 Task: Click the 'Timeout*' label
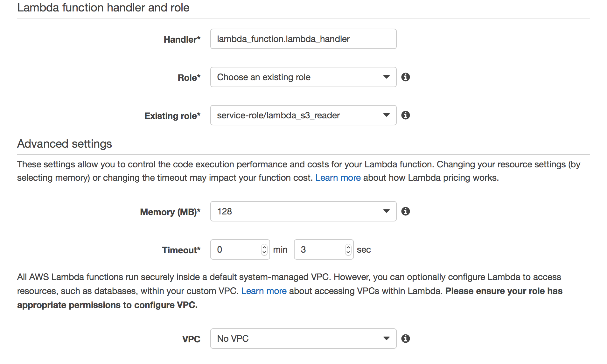coord(181,250)
